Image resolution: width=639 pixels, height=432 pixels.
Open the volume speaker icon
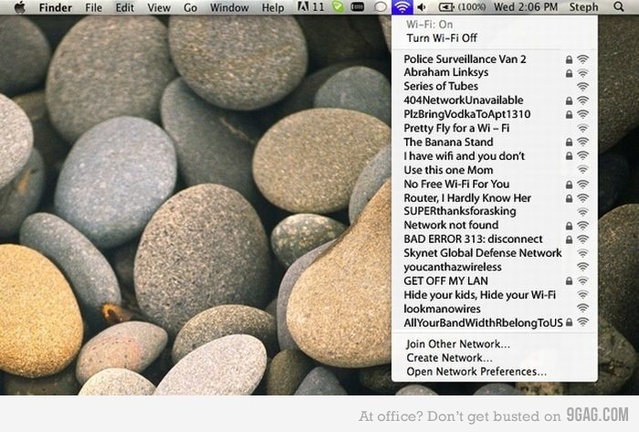[x=422, y=8]
